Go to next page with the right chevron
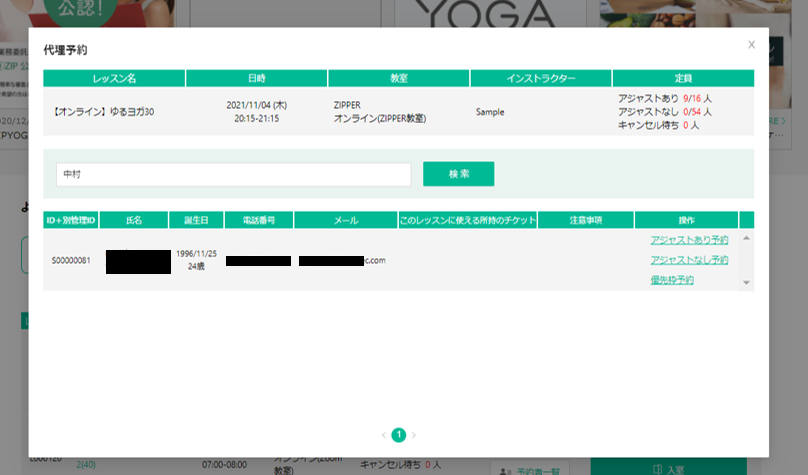The height and width of the screenshot is (475, 808). (x=413, y=435)
